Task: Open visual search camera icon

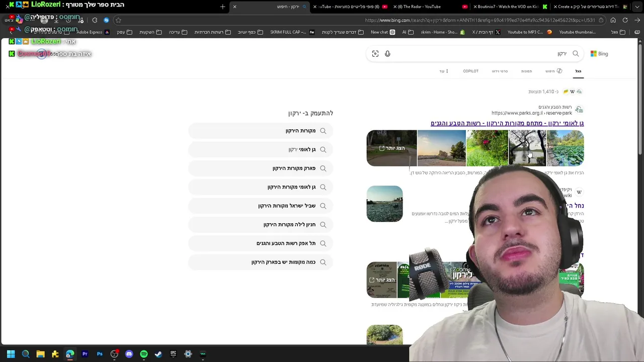Action: pyautogui.click(x=375, y=54)
